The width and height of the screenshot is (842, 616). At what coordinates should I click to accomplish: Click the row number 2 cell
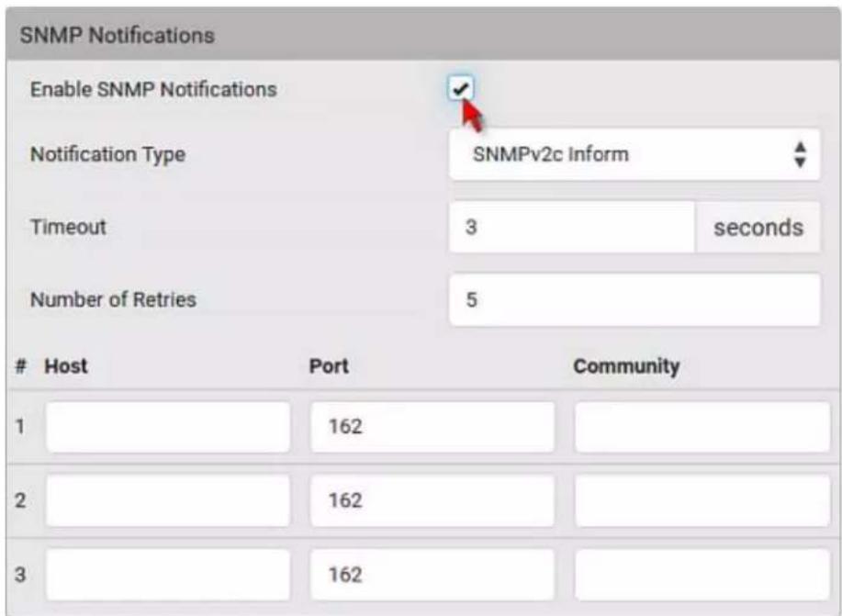[x=20, y=500]
